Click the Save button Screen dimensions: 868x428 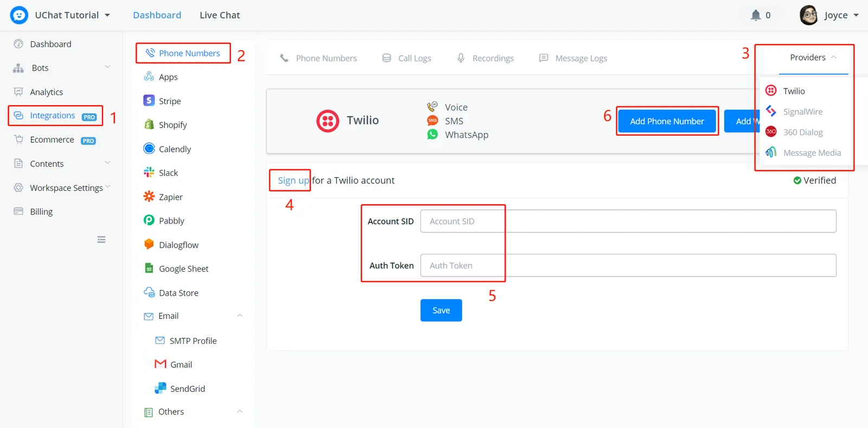coord(441,310)
